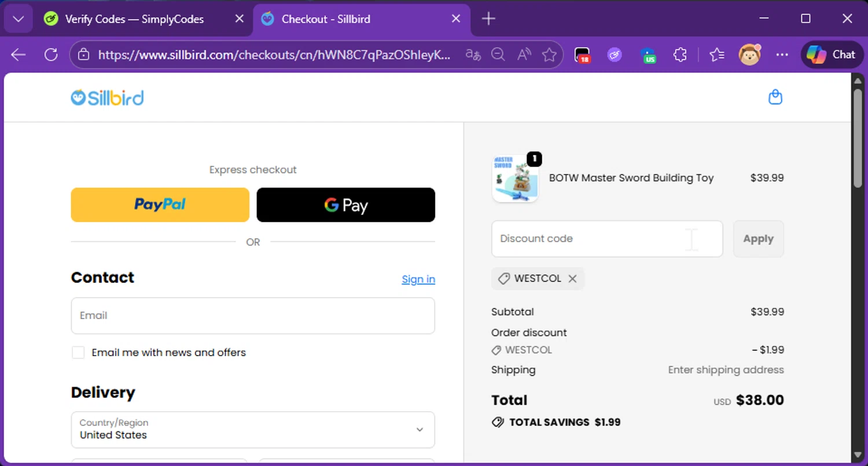Click the Total $38.00 amount
The height and width of the screenshot is (466, 868).
coord(760,400)
